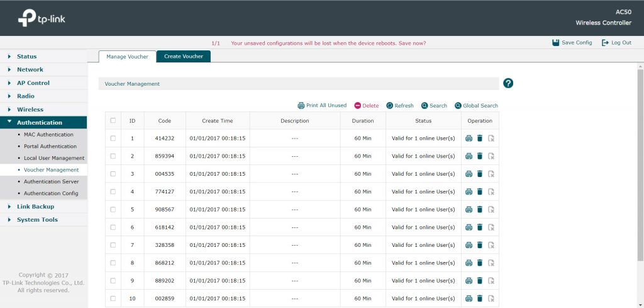Screen dimensions: 644x308
Task: Click the Log Out link
Action: 616,43
